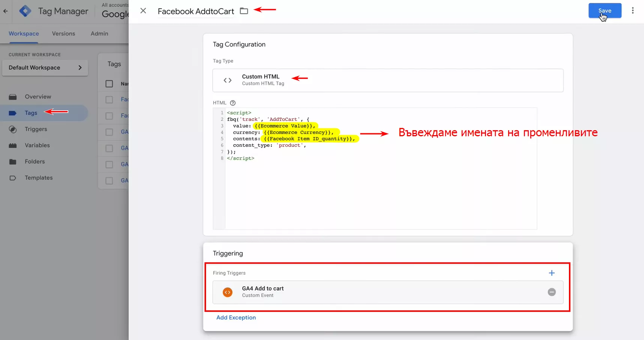Open the Custom HTML tag type selector
This screenshot has width=644, height=340.
(x=388, y=80)
